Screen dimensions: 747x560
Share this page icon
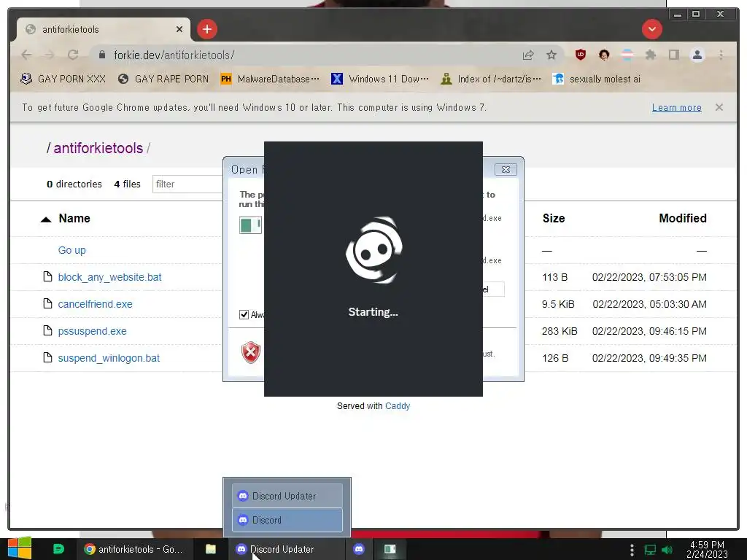528,55
